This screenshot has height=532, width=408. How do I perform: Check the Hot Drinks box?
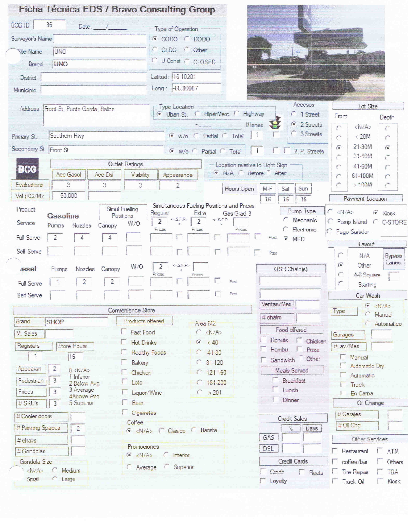coord(124,342)
